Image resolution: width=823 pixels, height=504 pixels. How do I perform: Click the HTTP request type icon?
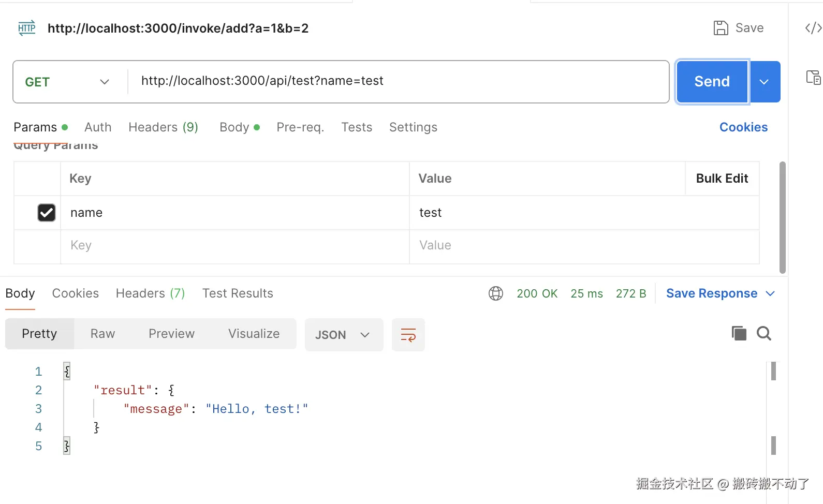[x=27, y=28]
